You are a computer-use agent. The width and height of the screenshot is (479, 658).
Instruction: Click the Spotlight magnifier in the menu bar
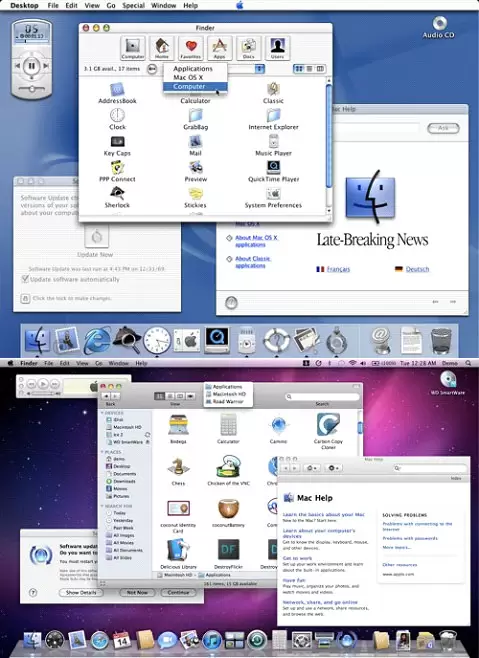point(468,363)
